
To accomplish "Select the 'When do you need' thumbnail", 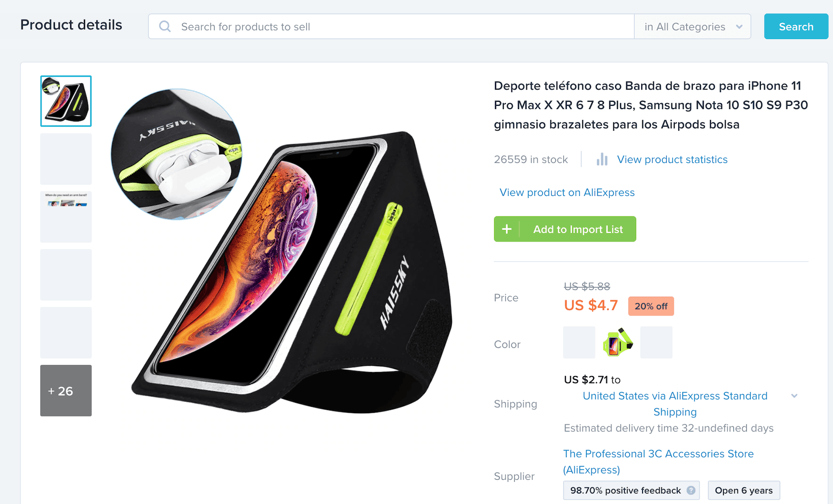I will point(66,217).
